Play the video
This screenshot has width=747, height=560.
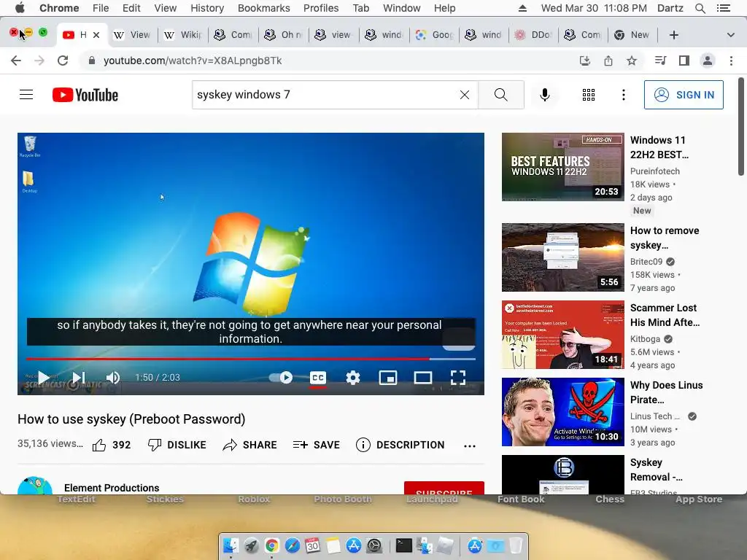point(43,378)
